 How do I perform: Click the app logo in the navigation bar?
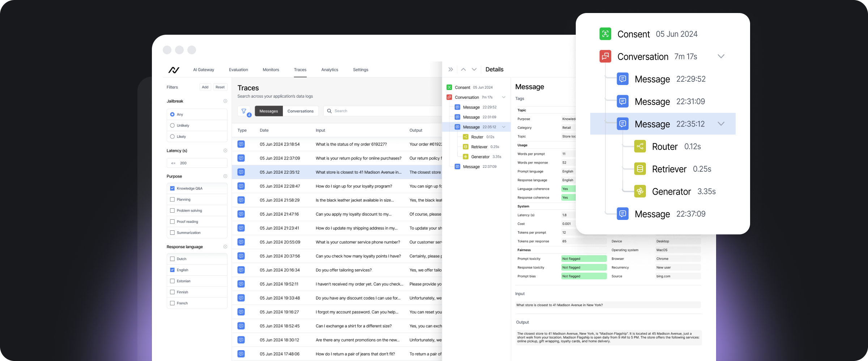[174, 70]
